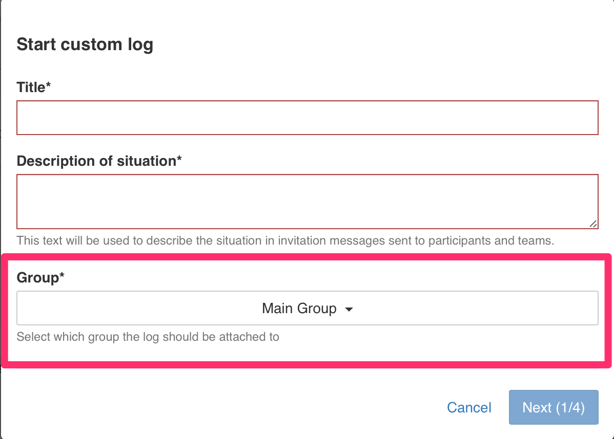Open the Main Group dropdown
This screenshot has height=439, width=614.
coord(307,309)
